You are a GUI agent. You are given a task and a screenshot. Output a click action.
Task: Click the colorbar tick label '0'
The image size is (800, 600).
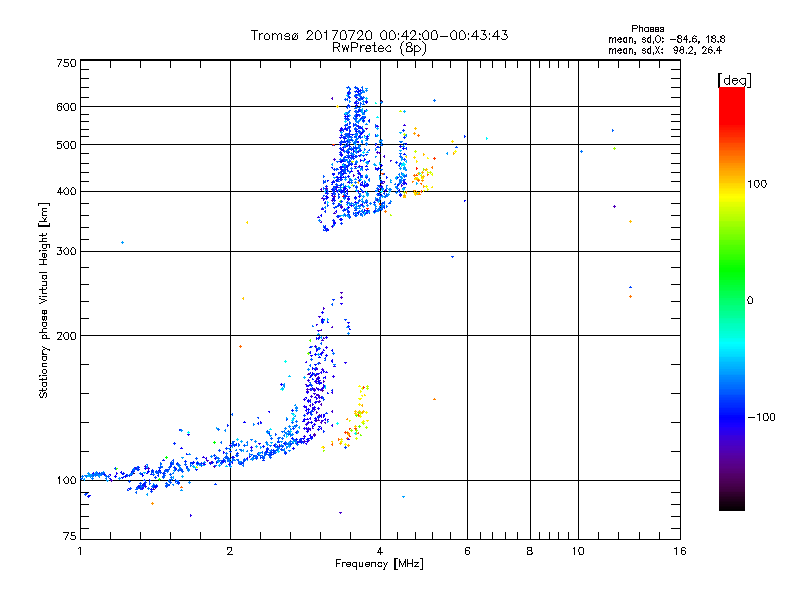[750, 301]
